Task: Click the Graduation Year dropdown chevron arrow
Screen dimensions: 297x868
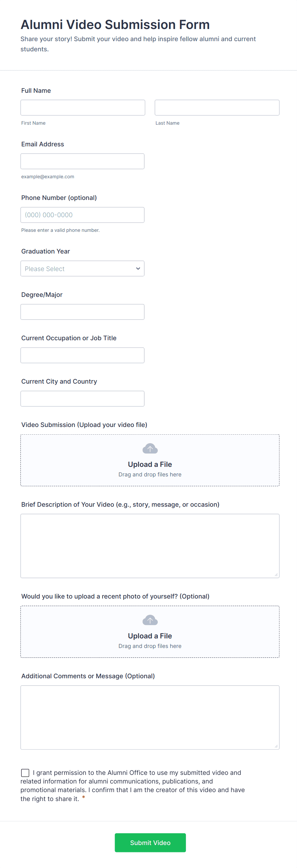Action: tap(138, 268)
